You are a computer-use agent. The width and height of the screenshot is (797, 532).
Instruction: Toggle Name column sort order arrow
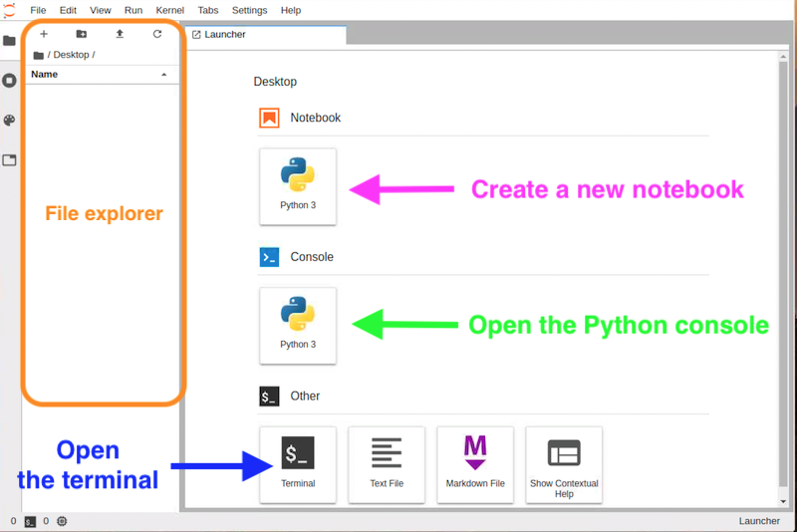pyautogui.click(x=163, y=75)
